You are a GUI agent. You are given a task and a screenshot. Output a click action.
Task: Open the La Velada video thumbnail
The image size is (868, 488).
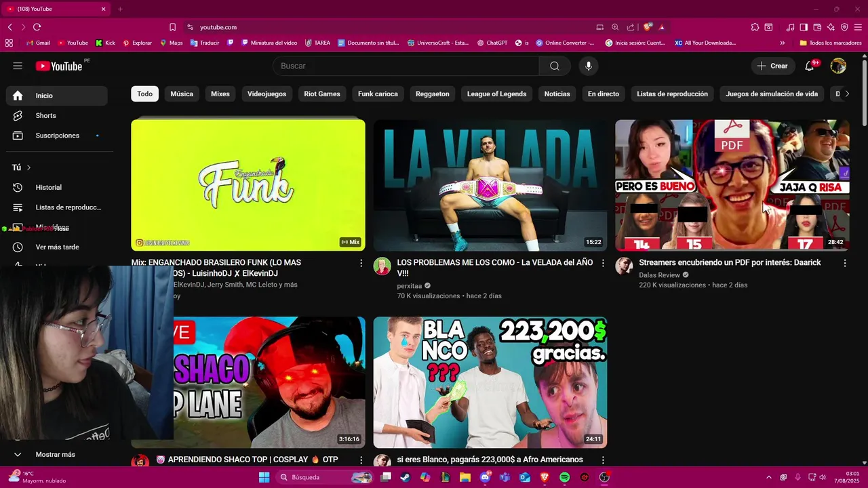pos(490,185)
